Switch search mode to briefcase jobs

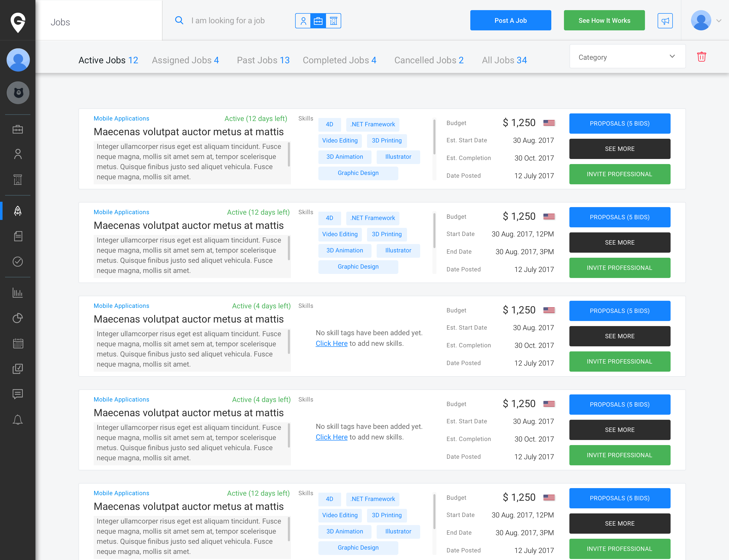318,21
